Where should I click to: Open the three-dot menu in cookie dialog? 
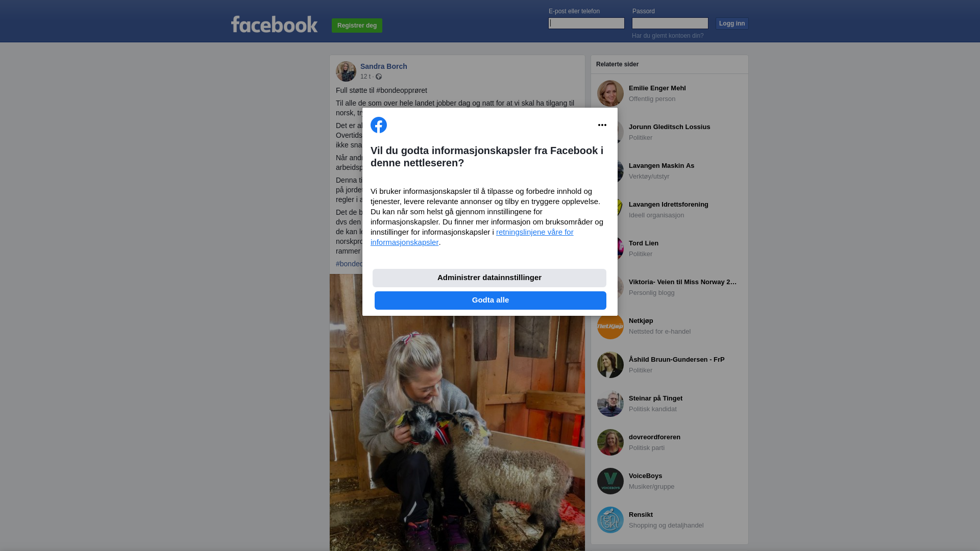[602, 125]
